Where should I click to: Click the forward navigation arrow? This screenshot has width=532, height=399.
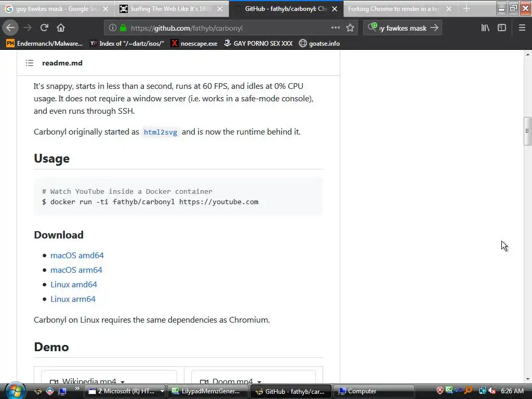28,28
